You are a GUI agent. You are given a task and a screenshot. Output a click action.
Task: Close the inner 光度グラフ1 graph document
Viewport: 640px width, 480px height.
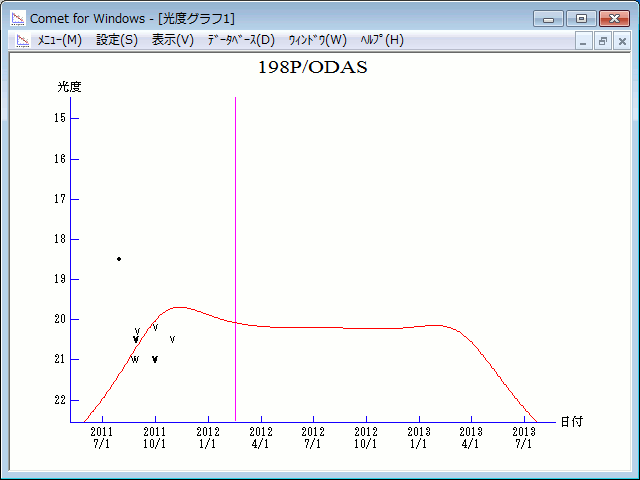click(621, 41)
